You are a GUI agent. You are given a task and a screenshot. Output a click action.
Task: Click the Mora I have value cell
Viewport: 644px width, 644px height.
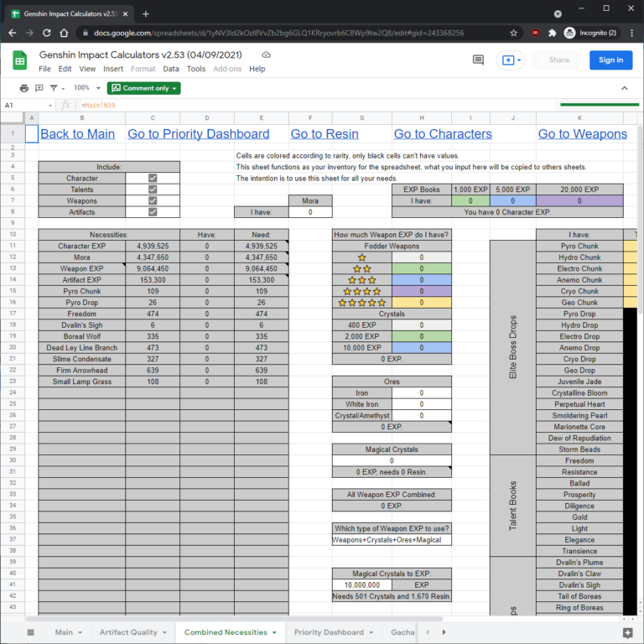(310, 212)
